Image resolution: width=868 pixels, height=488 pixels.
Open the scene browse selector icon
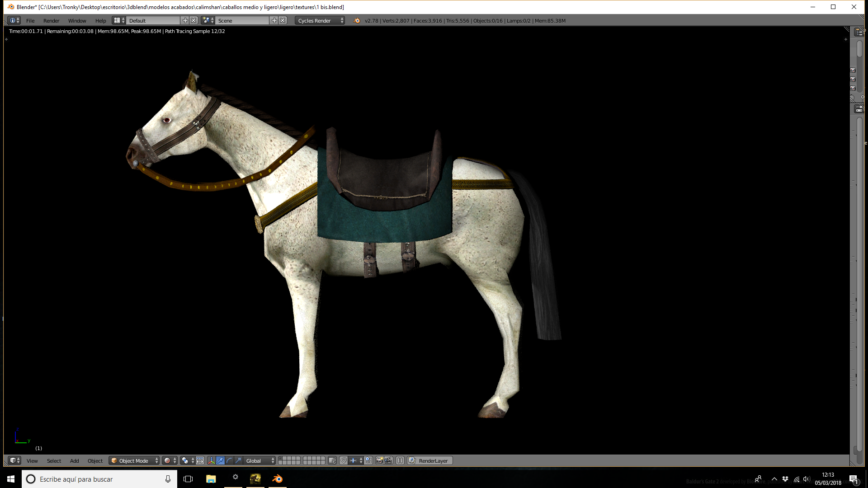tap(208, 20)
